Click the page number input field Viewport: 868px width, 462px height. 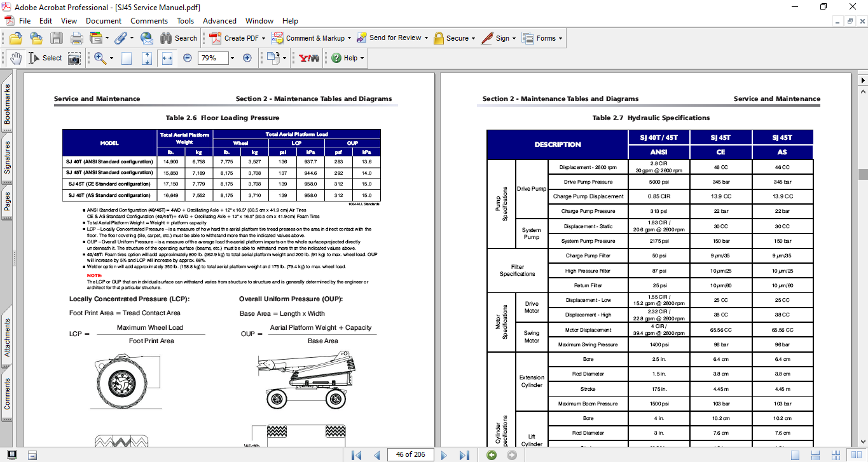[410, 455]
